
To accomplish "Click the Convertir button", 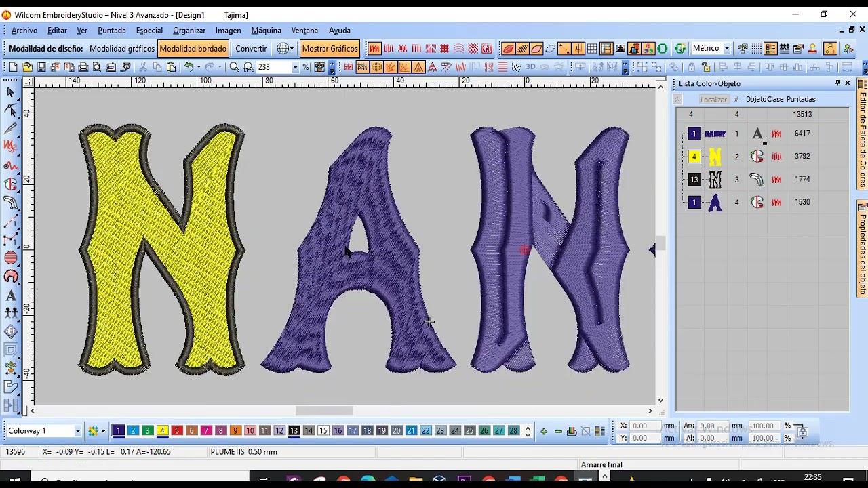I will pyautogui.click(x=251, y=49).
